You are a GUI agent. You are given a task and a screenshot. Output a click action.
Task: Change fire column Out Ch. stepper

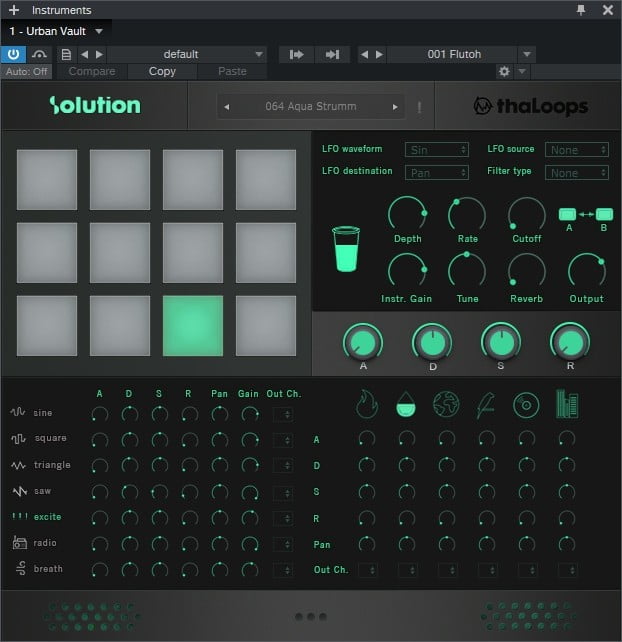[x=368, y=570]
